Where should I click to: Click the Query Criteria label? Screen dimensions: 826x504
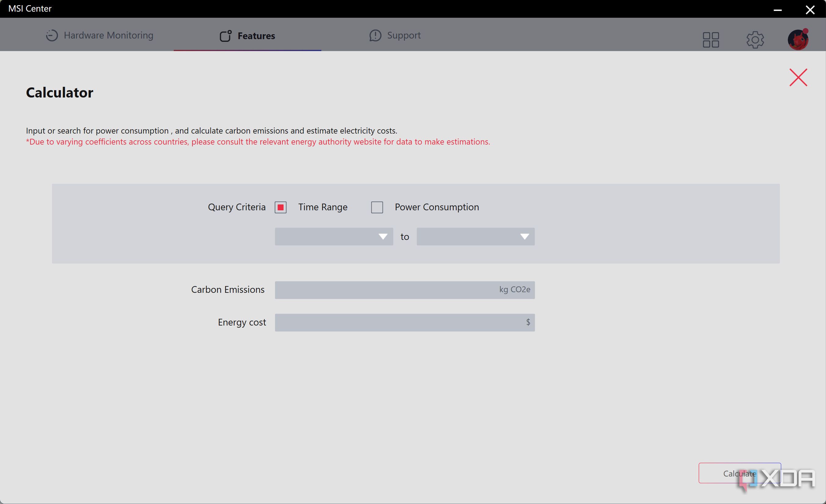(237, 207)
